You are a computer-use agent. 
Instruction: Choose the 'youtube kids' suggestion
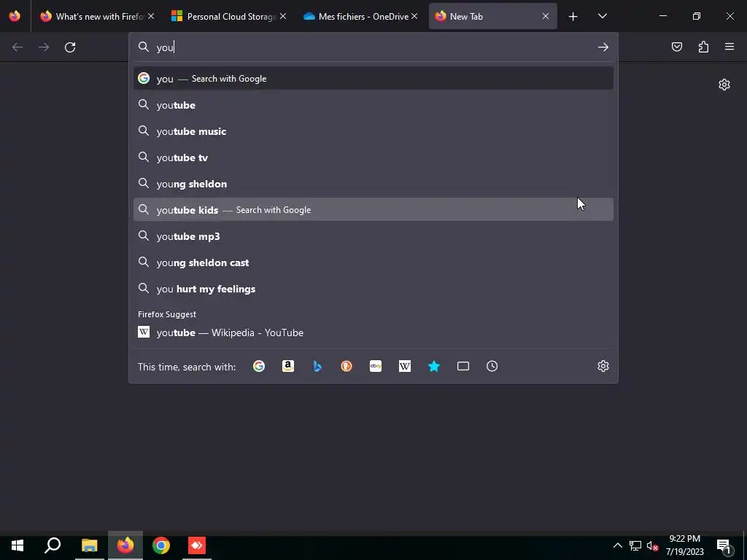[x=373, y=210]
